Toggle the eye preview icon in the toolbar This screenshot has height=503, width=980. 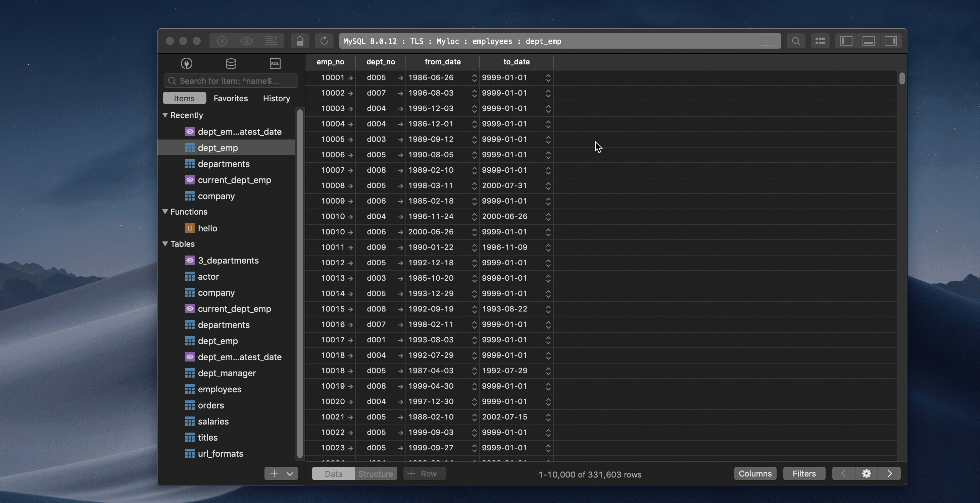click(247, 41)
